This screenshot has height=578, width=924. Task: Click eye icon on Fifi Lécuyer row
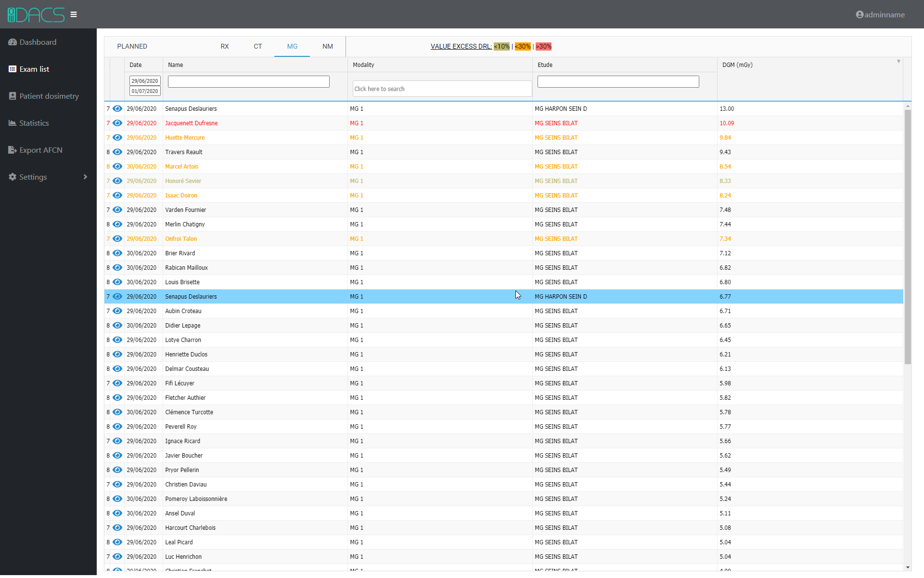tap(117, 383)
